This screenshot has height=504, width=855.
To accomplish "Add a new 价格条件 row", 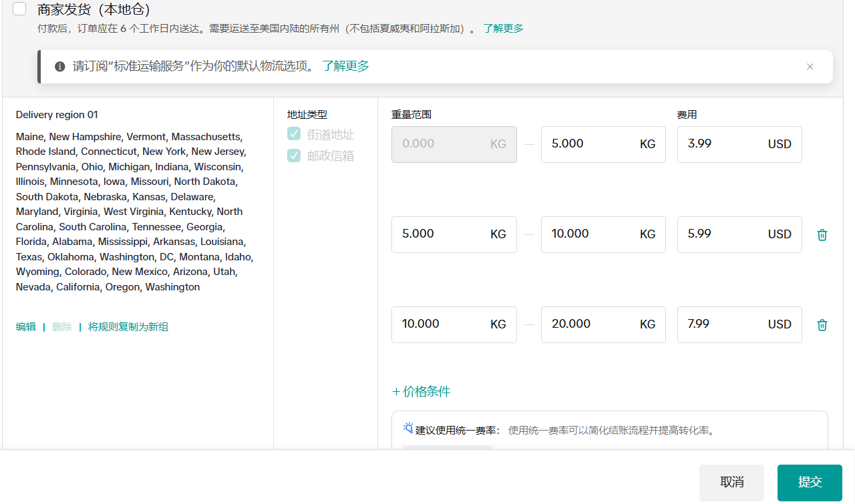I will 421,392.
